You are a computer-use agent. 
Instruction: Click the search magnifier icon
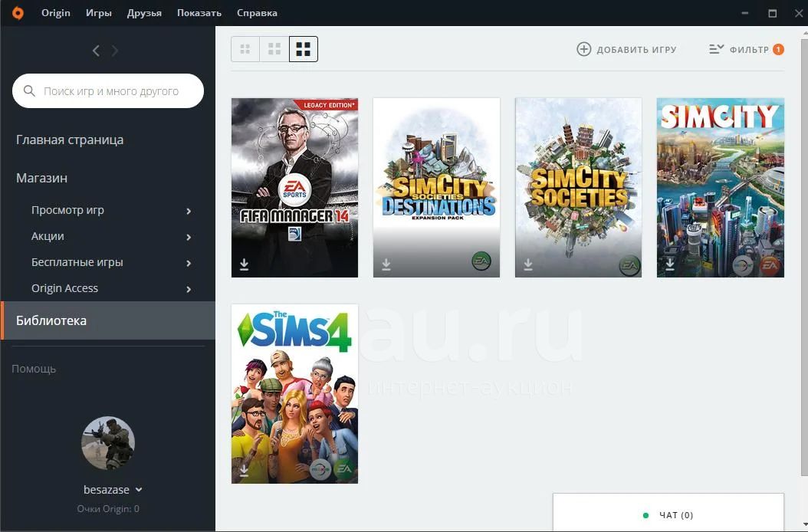[29, 91]
